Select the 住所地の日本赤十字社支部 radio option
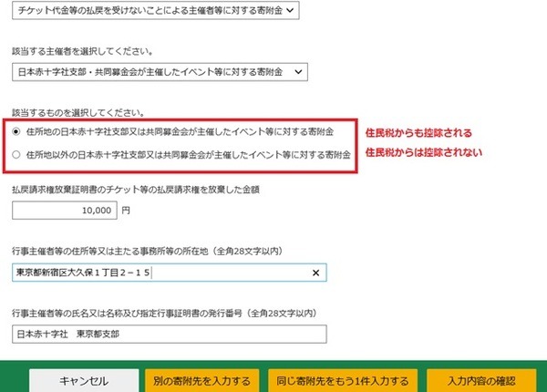Screen dimensions: 547x392 pos(16,131)
